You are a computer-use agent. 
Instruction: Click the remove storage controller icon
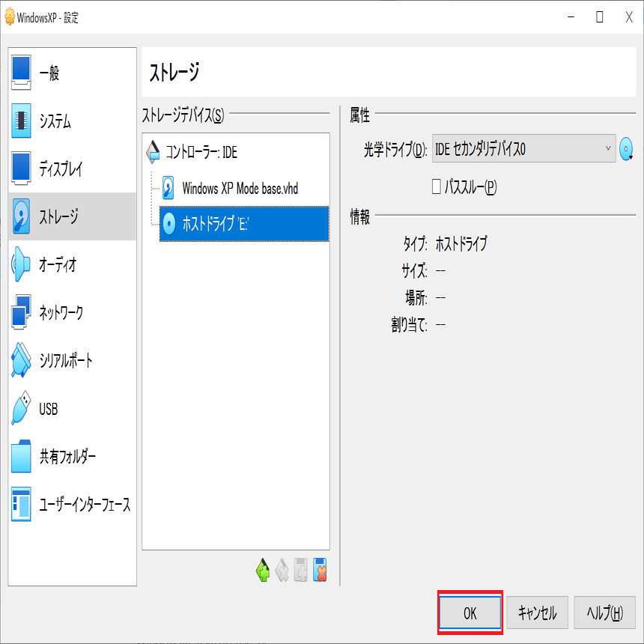(282, 570)
